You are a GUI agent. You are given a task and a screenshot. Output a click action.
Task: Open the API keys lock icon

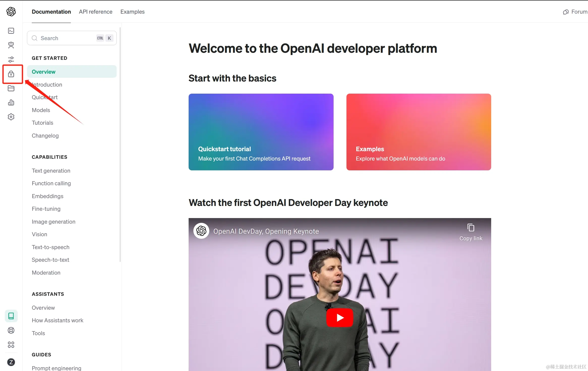(x=11, y=74)
